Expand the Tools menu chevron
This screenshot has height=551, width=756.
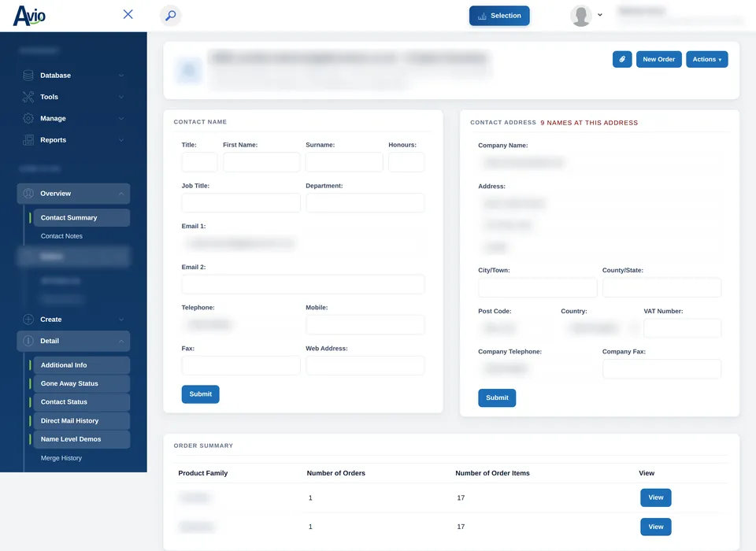coord(121,98)
